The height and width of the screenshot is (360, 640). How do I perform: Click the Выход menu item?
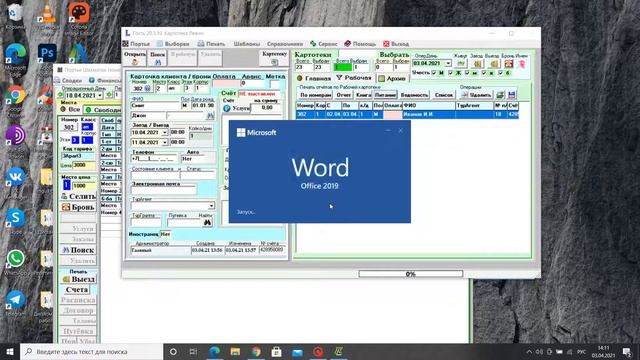(396, 44)
